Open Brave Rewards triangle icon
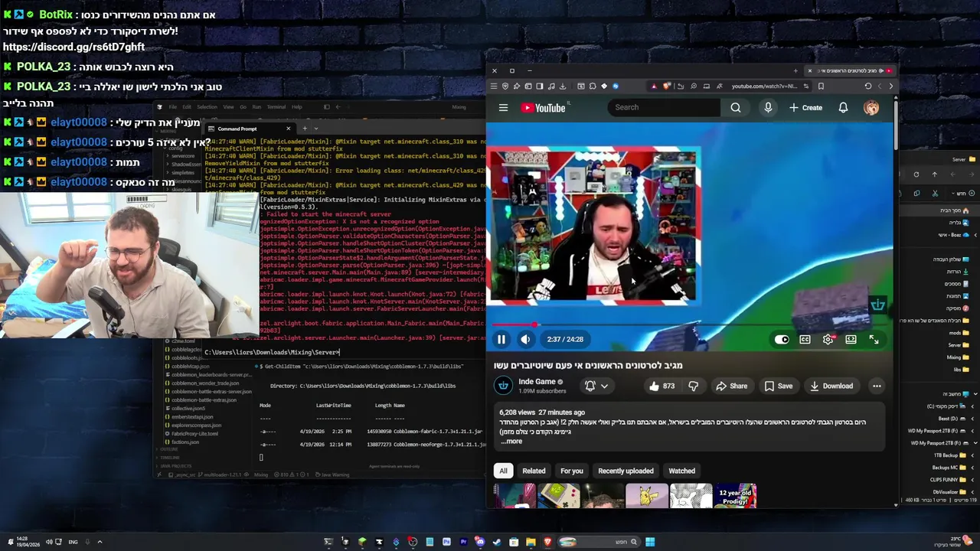 point(654,86)
